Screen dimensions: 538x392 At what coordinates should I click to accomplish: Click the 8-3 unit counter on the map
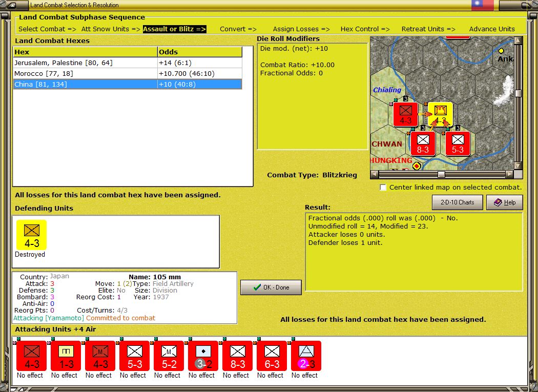click(x=423, y=143)
